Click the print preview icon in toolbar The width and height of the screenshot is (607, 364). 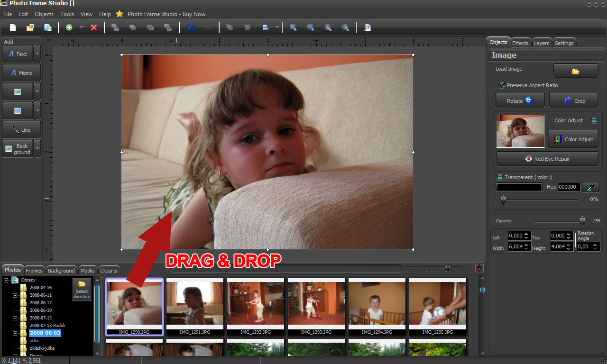367,27
